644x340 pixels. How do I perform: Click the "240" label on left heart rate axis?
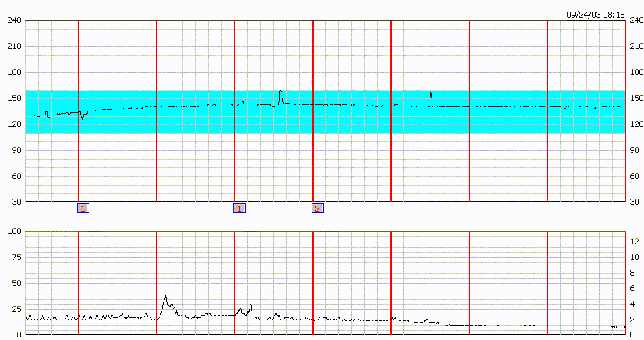(14, 21)
